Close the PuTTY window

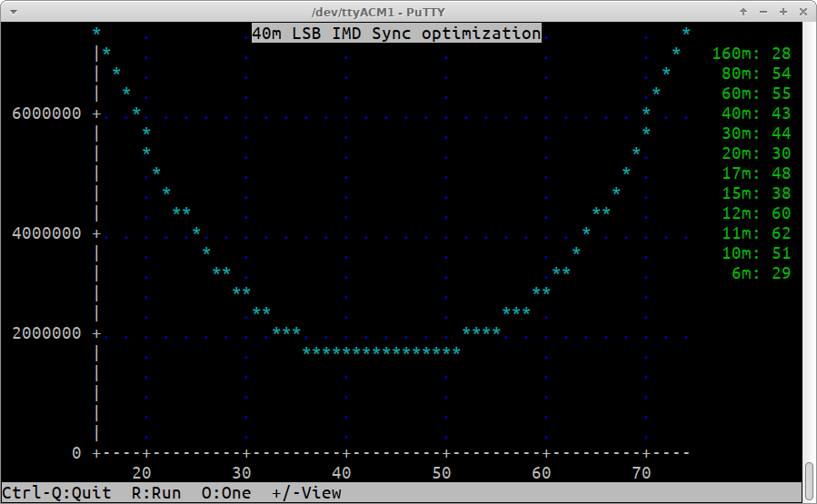click(x=803, y=11)
